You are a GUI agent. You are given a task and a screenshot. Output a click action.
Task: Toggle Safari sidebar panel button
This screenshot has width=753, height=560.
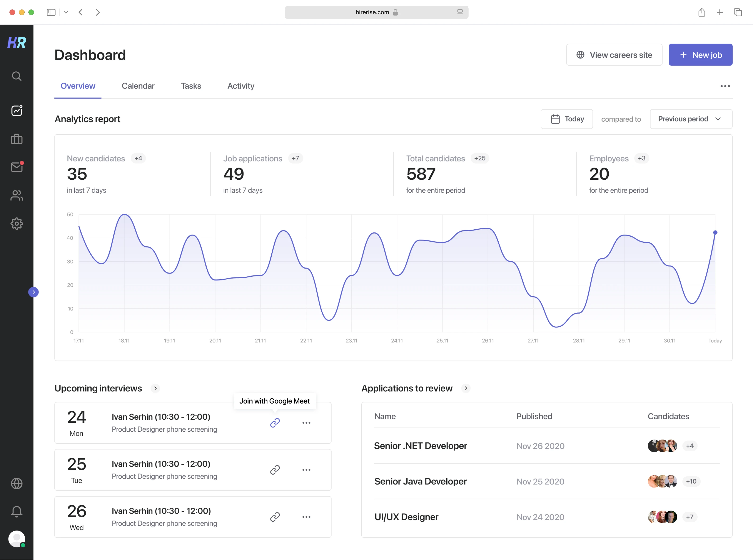click(51, 12)
